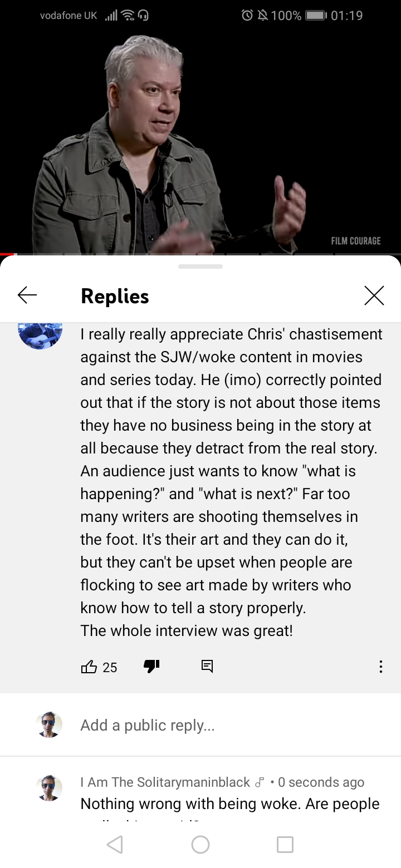Close the Replies panel with X
Viewport: 401px width, 868px height.
coord(374,295)
